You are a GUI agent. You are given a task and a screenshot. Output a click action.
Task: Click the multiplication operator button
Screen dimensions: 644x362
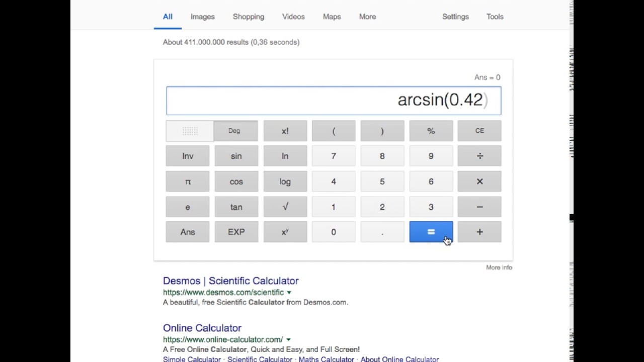(479, 182)
